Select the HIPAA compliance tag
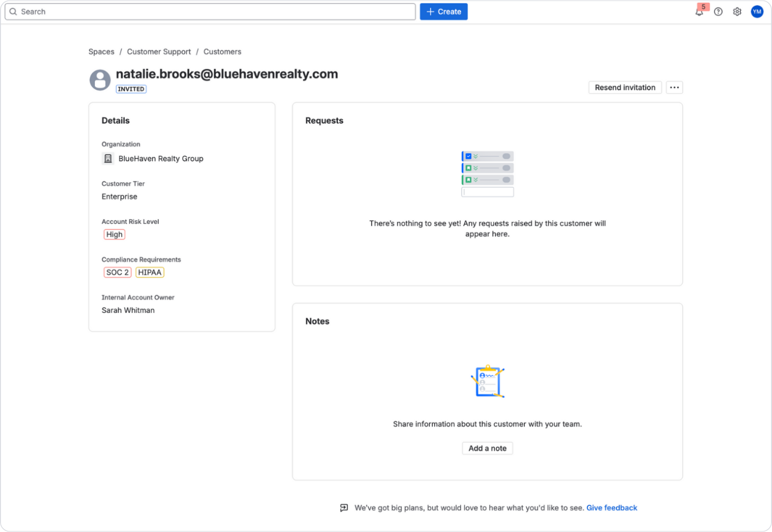The width and height of the screenshot is (772, 532). coord(150,272)
